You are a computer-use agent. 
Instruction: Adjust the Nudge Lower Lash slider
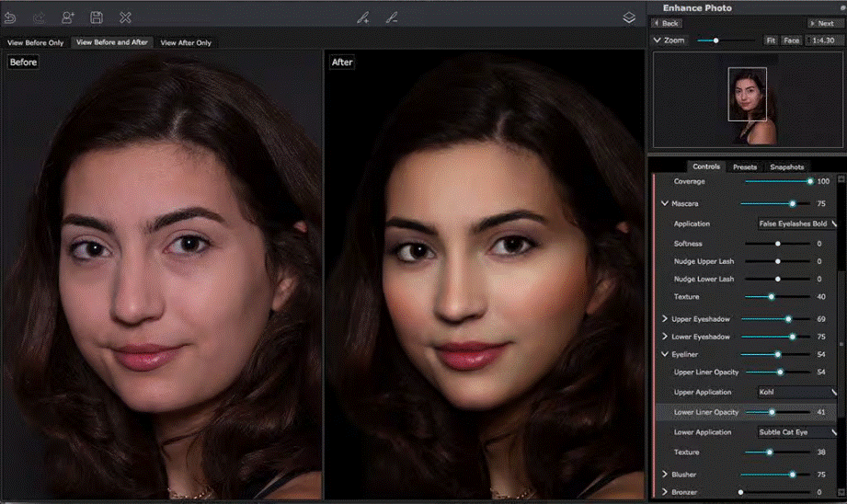tap(778, 280)
